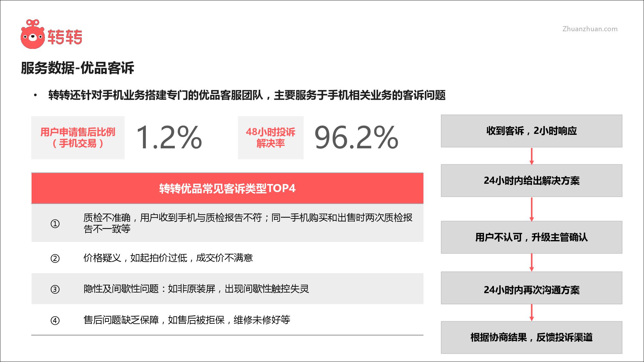
Task: Click the 根据协商结果，反馈投诉渠道 box
Action: (x=531, y=337)
